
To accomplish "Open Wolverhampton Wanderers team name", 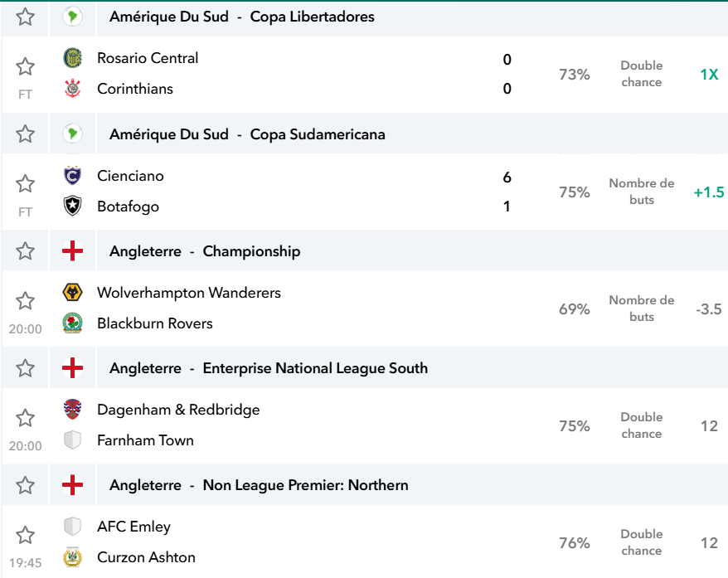I will click(x=188, y=293).
